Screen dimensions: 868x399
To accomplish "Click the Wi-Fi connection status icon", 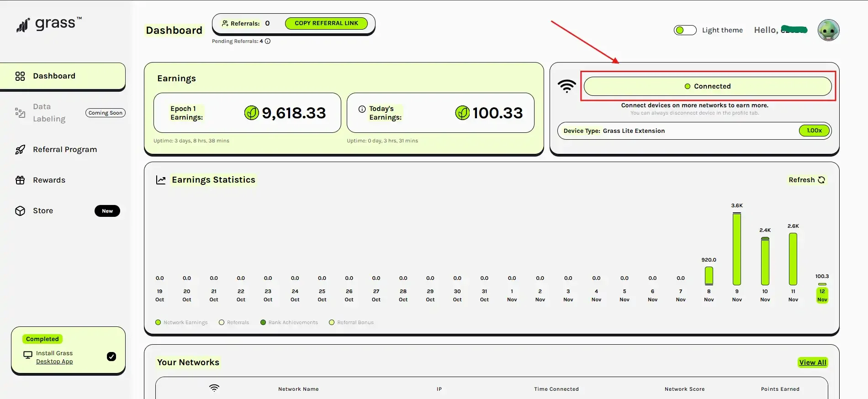I will point(567,86).
